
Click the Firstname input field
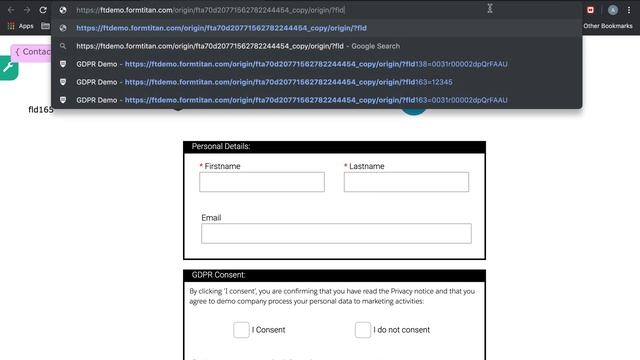262,182
